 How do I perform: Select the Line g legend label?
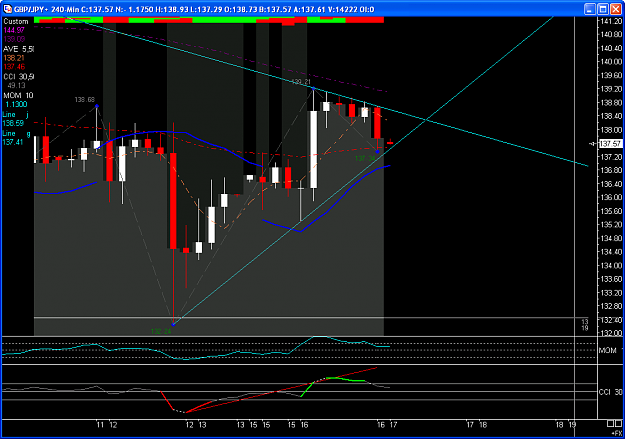point(16,134)
